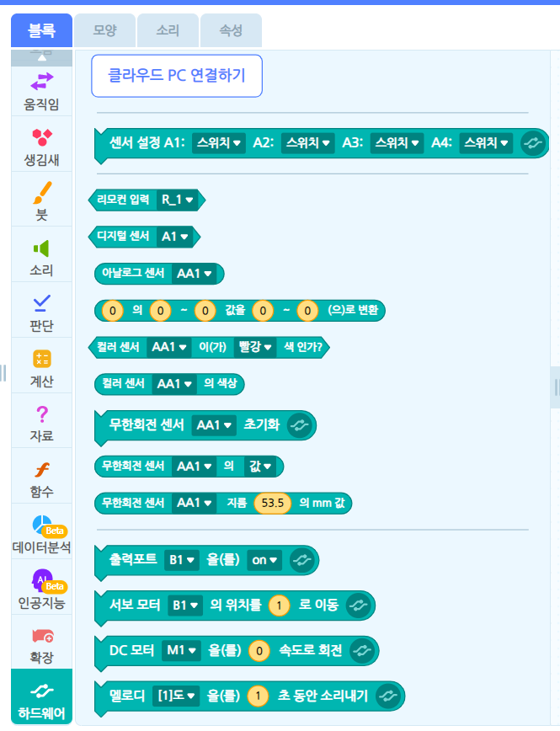Open the A3 스위치 sensor dropdown

[397, 142]
